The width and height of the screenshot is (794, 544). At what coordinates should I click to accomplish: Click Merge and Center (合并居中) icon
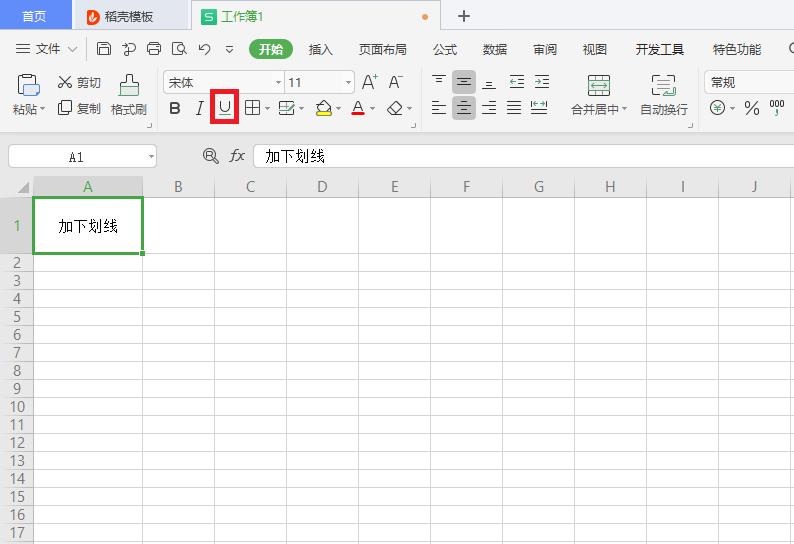tap(599, 85)
